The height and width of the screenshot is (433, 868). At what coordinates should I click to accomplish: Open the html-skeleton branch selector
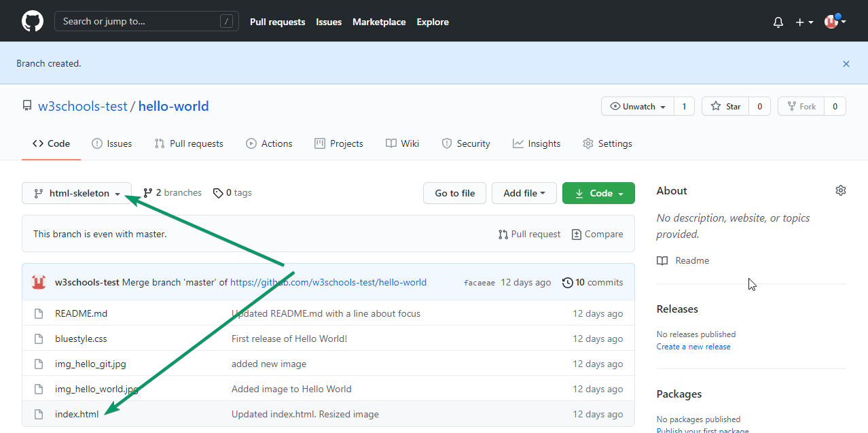point(76,192)
